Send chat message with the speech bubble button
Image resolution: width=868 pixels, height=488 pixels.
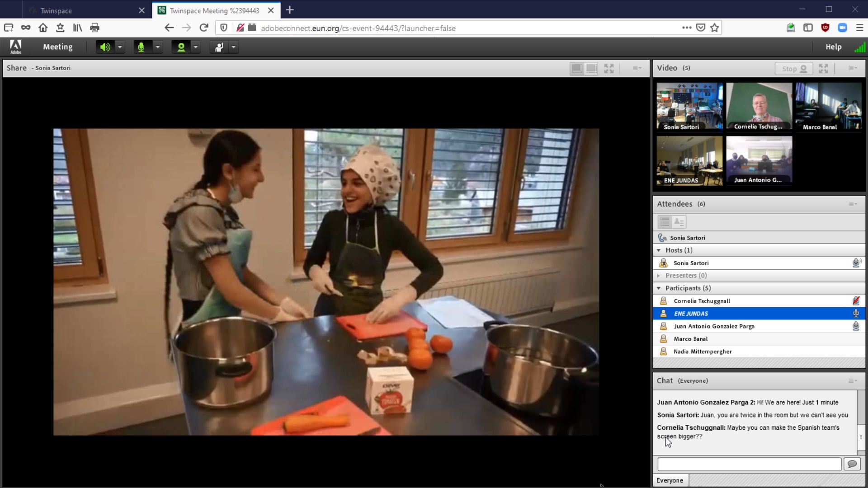852,464
